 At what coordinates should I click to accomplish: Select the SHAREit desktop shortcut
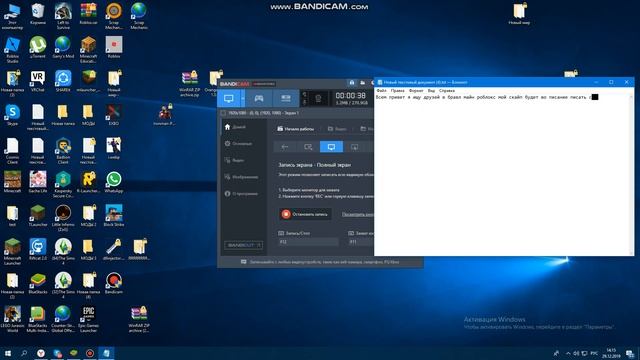pyautogui.click(x=63, y=81)
